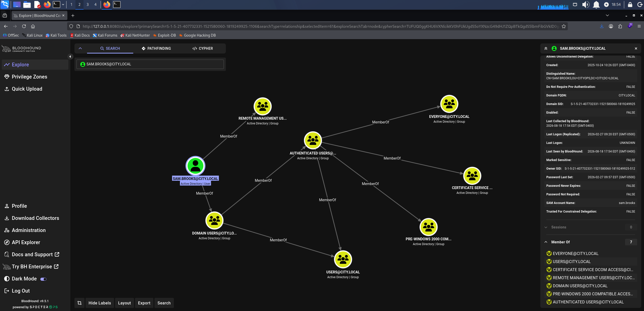Click the SAM.BROOKS user node in graph
Viewport: 644px width, 311px height.
(195, 166)
